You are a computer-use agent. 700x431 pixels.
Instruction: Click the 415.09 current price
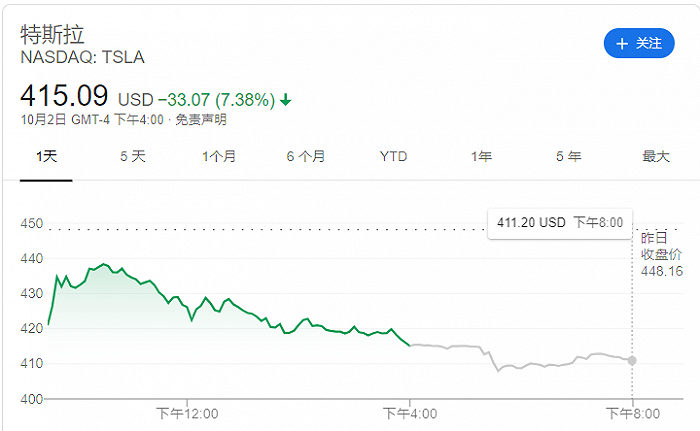pyautogui.click(x=64, y=97)
